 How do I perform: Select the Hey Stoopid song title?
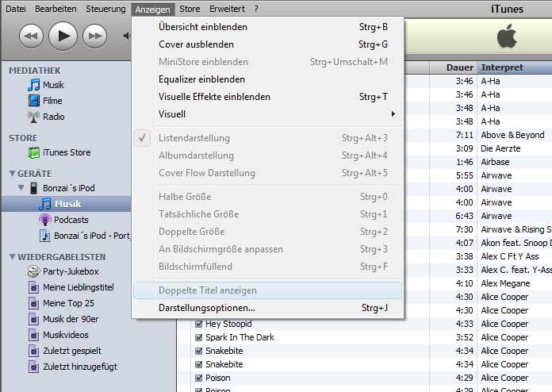pyautogui.click(x=229, y=324)
